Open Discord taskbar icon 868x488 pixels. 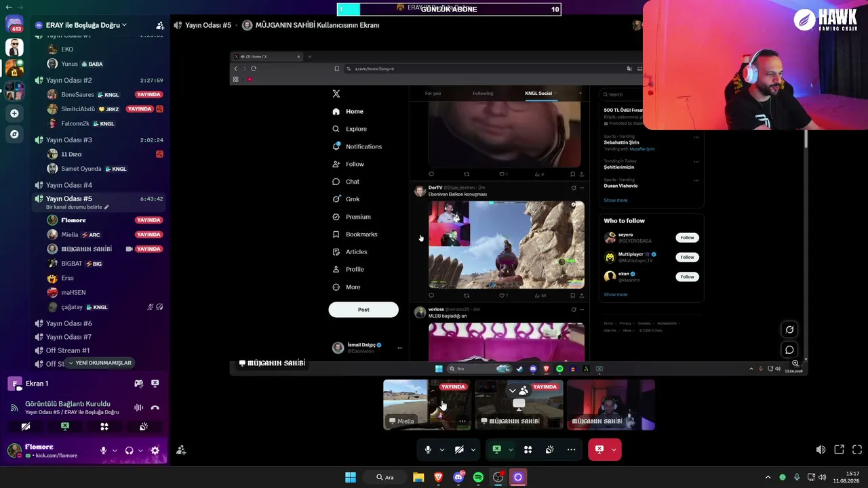[458, 477]
